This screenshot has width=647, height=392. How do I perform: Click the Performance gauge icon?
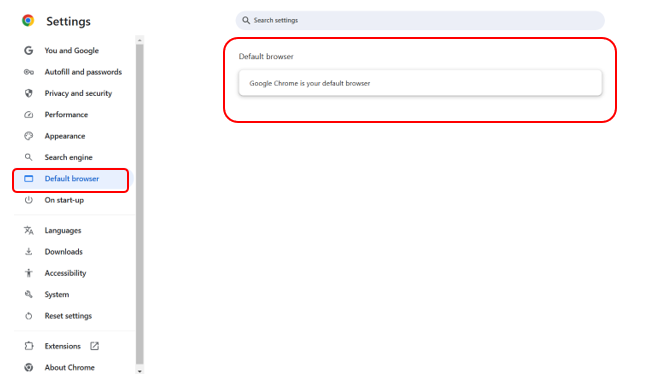pyautogui.click(x=28, y=115)
